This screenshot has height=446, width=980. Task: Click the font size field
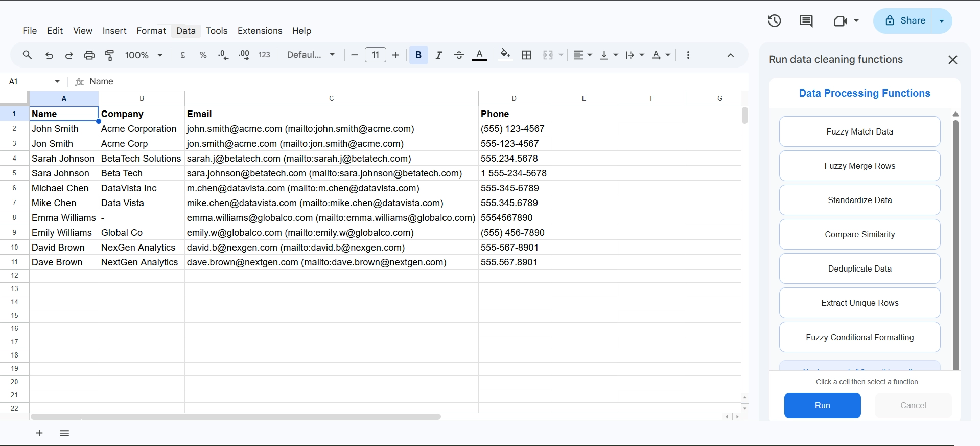(x=376, y=55)
